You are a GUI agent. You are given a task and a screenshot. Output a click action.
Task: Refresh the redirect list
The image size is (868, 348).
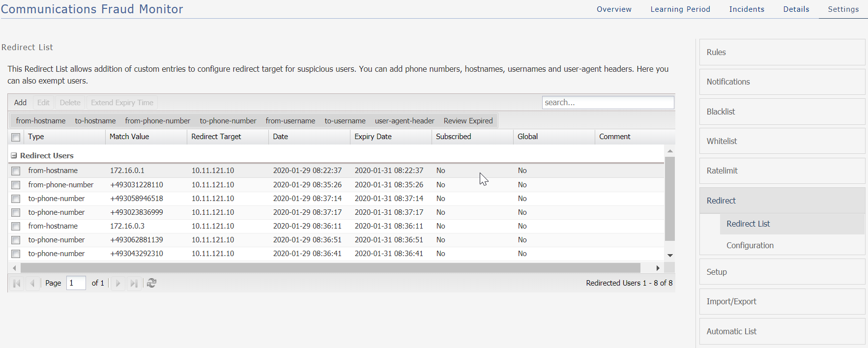(152, 283)
